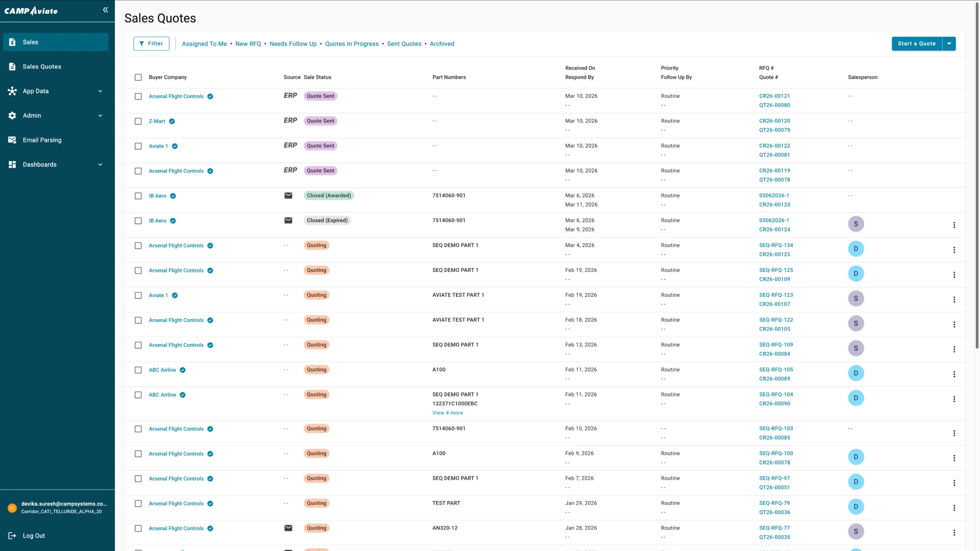This screenshot has height=551, width=980.
Task: Open more options for SEQ-RFQ-134 row
Action: click(954, 250)
